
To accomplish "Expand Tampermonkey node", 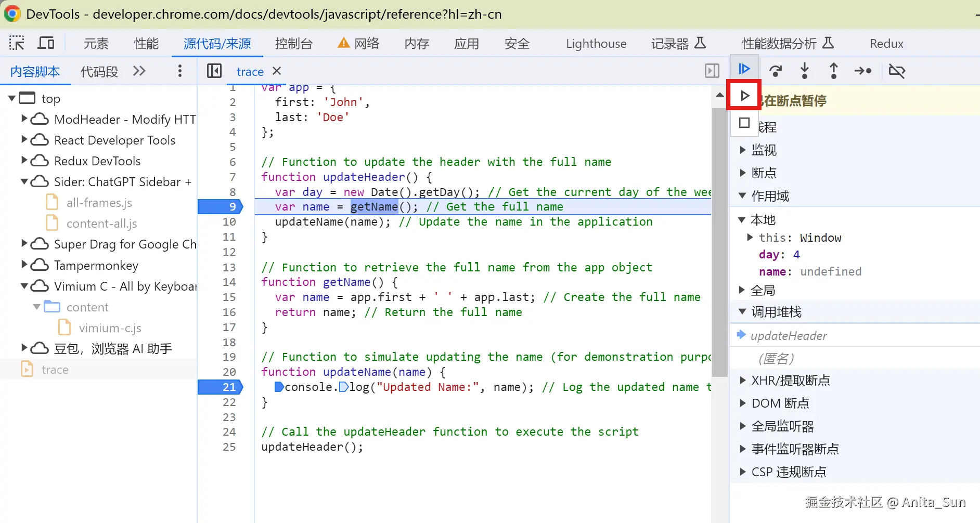I will click(24, 265).
